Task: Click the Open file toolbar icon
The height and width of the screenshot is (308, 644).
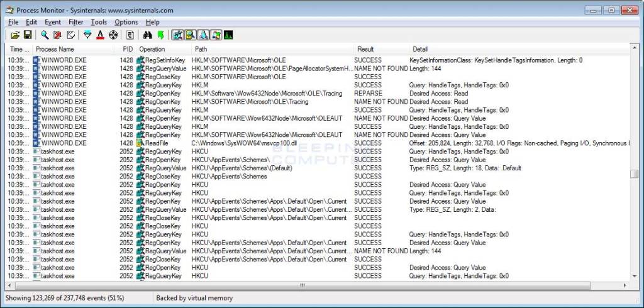Action: pos(14,35)
